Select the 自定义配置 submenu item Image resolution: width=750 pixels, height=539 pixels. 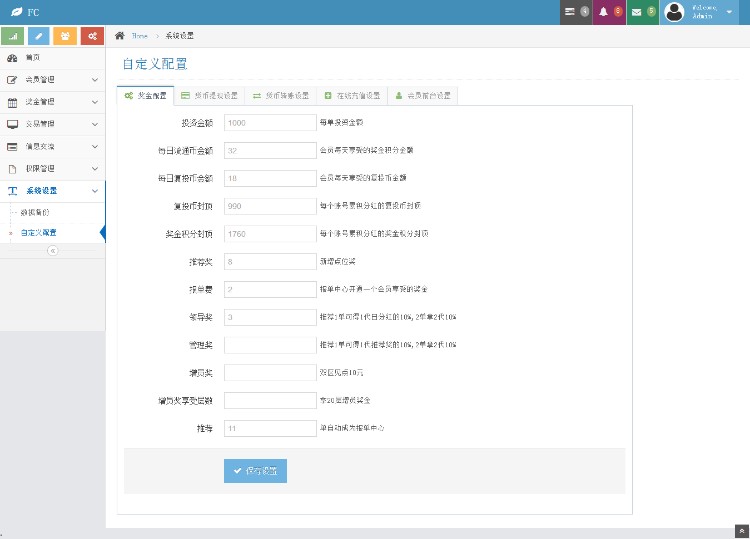click(x=38, y=233)
